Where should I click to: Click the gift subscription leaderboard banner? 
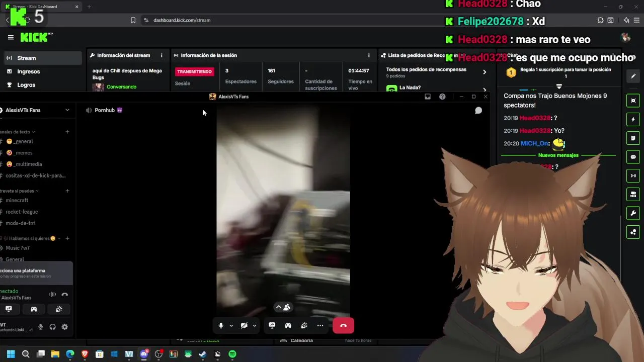click(x=559, y=72)
